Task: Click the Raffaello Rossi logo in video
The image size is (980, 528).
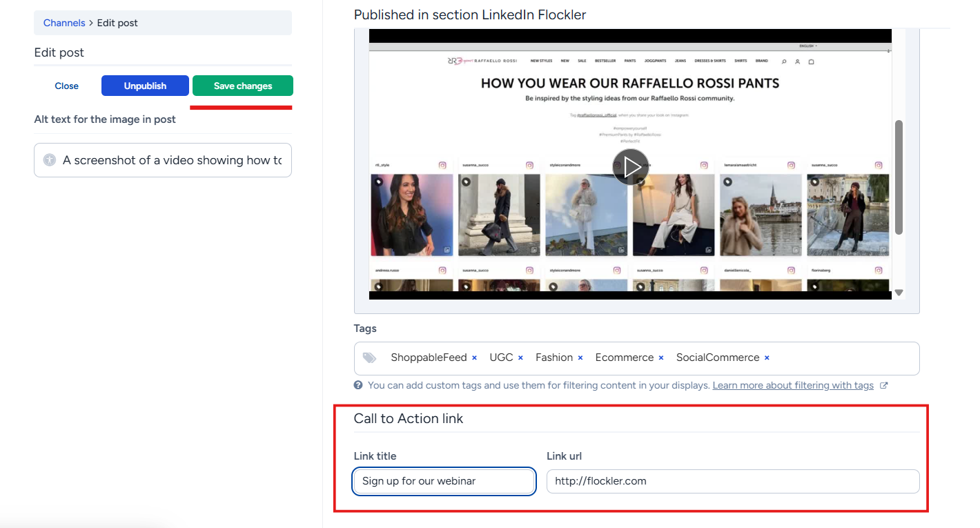Action: 482,61
